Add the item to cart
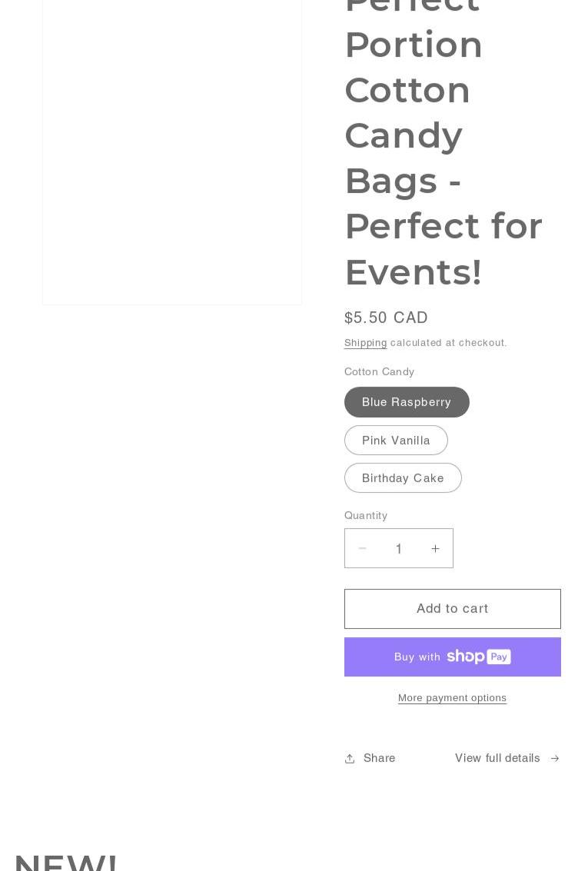Image resolution: width=588 pixels, height=871 pixels. pos(452,609)
